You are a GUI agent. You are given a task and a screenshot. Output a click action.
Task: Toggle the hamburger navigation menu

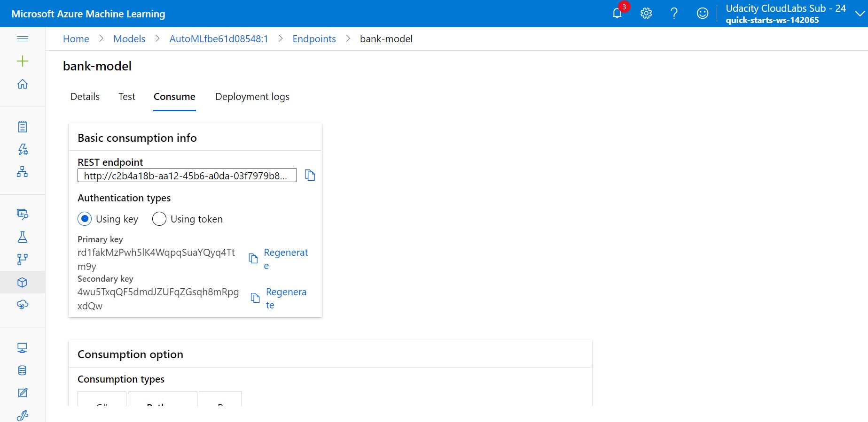pos(23,38)
